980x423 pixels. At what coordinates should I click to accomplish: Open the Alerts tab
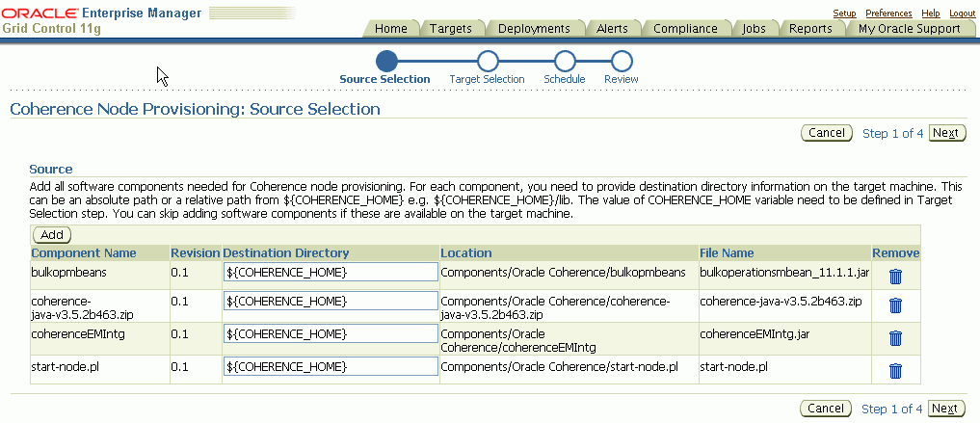click(x=612, y=29)
